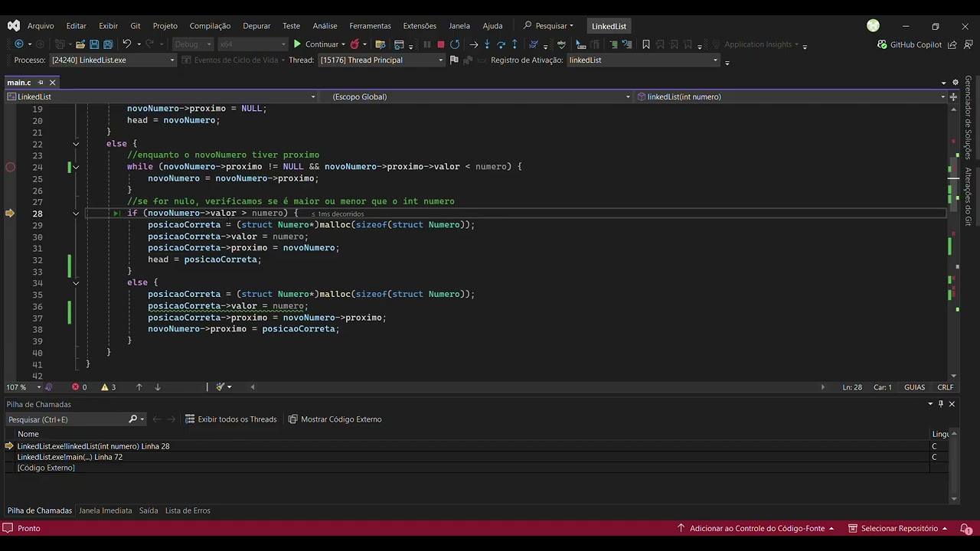Pin the Pilha de Chamadas panel

pos(941,404)
